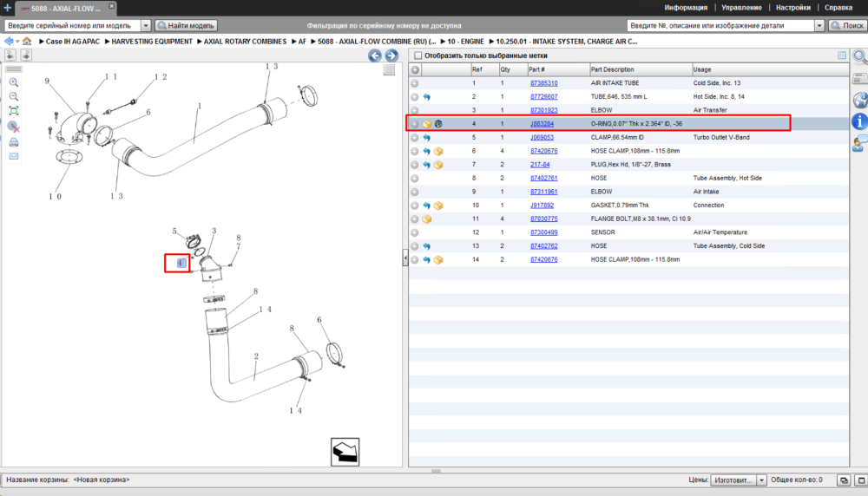This screenshot has width=868, height=496.
Task: Open the Управление menu
Action: [x=741, y=8]
